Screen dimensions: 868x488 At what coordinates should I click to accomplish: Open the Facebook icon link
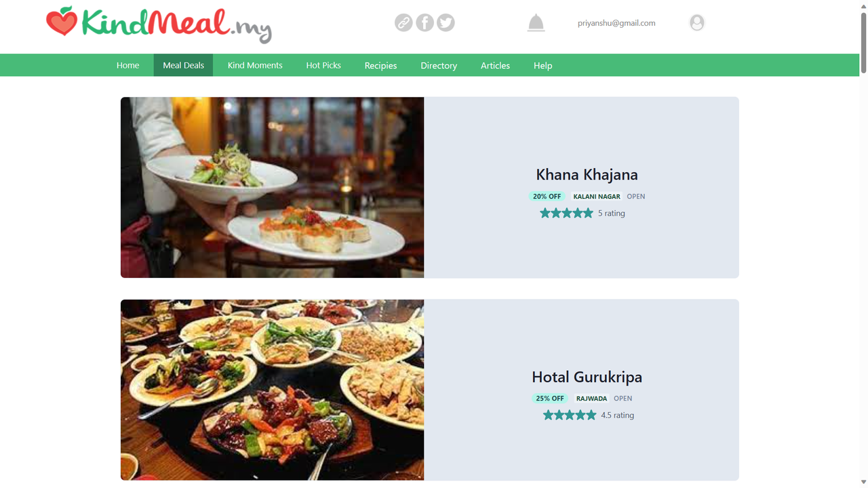click(425, 22)
